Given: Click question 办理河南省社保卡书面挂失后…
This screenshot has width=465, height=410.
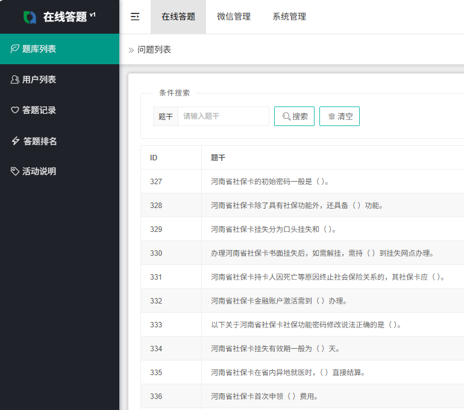Looking at the screenshot, I should [x=322, y=253].
